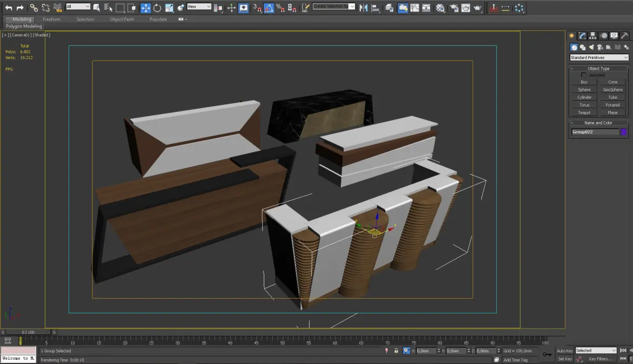This screenshot has height=364, width=633.
Task: Open the Material Editor icon
Action: pyautogui.click(x=440, y=8)
